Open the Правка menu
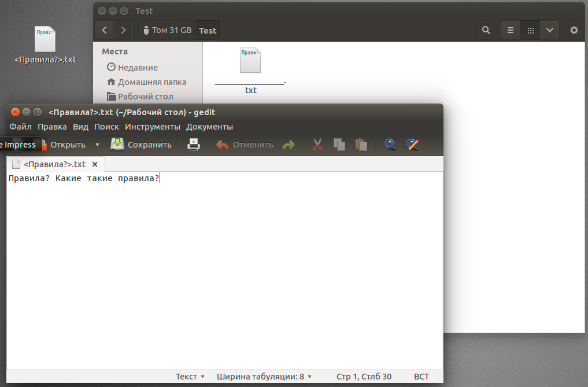Image resolution: width=588 pixels, height=387 pixels. [52, 127]
